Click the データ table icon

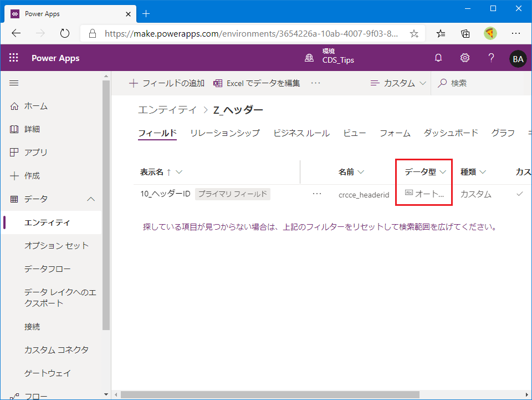14,199
